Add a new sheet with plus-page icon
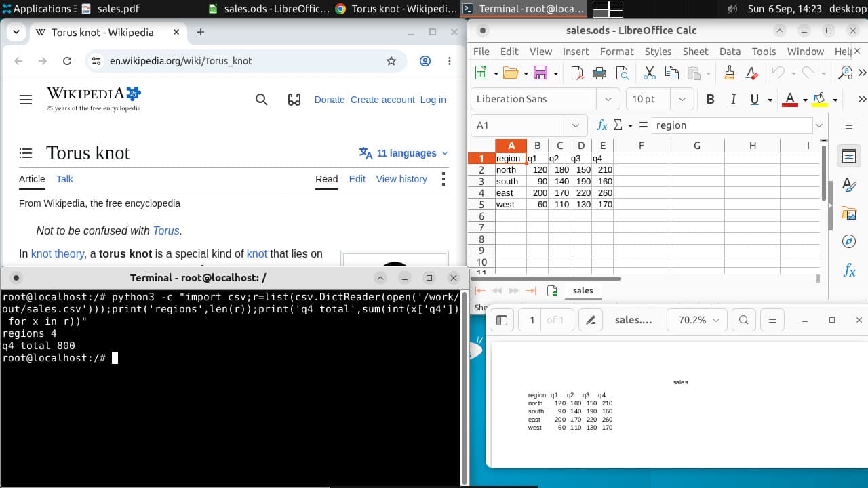This screenshot has height=488, width=868. [x=552, y=291]
